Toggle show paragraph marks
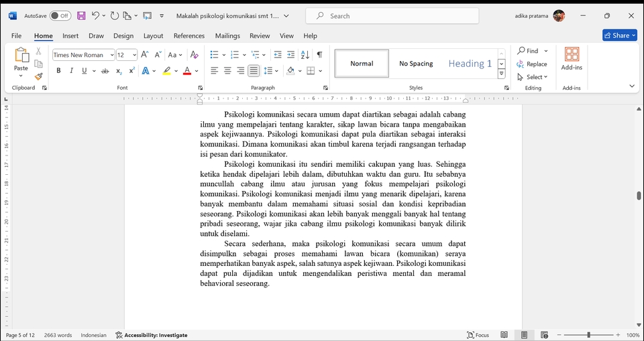 [x=319, y=54]
